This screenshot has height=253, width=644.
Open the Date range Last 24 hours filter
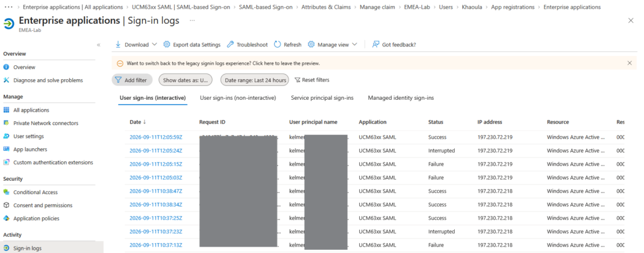255,80
